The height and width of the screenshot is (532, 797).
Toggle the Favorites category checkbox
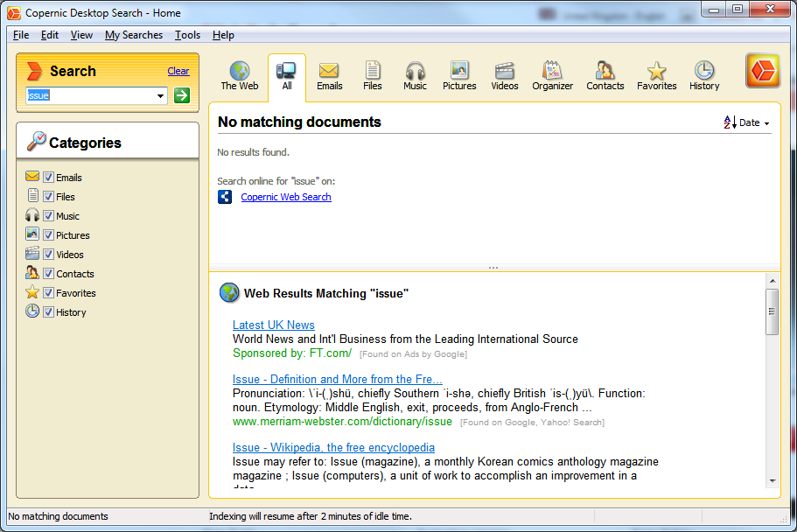(x=48, y=293)
